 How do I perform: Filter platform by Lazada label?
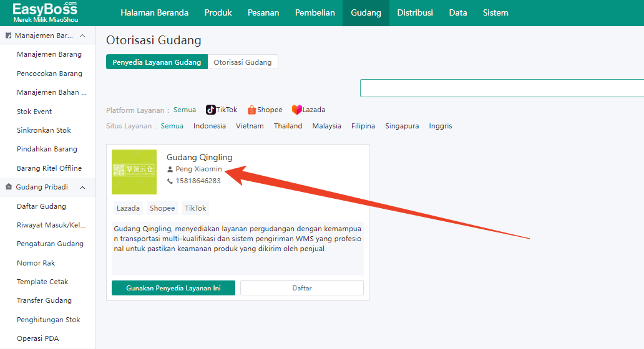coord(314,110)
